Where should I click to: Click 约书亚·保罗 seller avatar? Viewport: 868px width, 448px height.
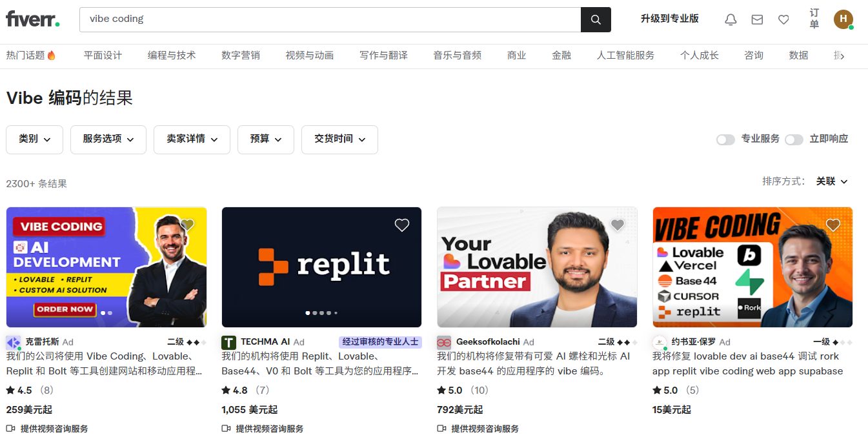pyautogui.click(x=660, y=342)
